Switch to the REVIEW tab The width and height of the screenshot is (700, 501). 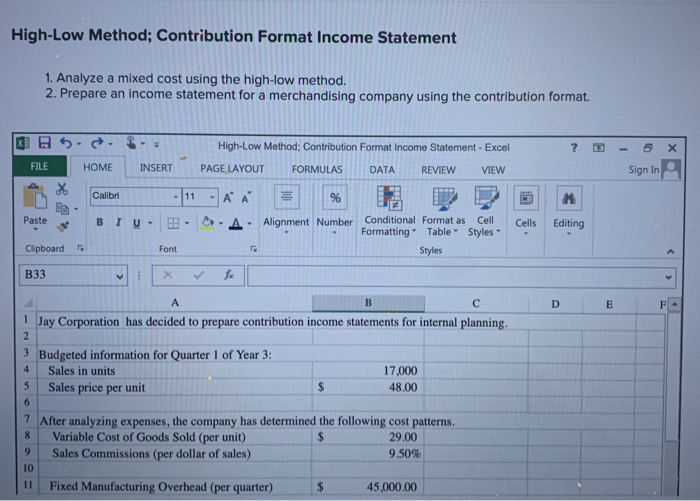[x=438, y=170]
